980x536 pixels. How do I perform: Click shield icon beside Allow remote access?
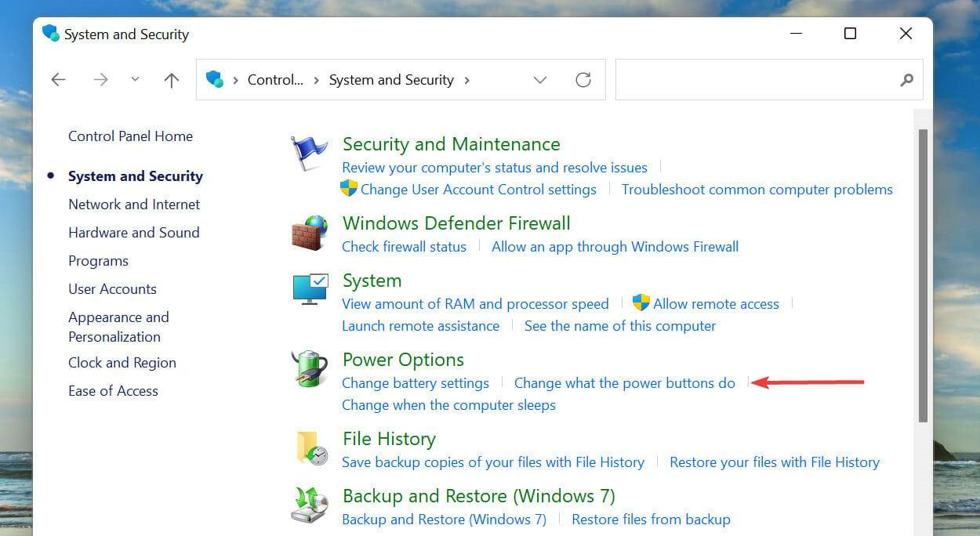tap(641, 303)
